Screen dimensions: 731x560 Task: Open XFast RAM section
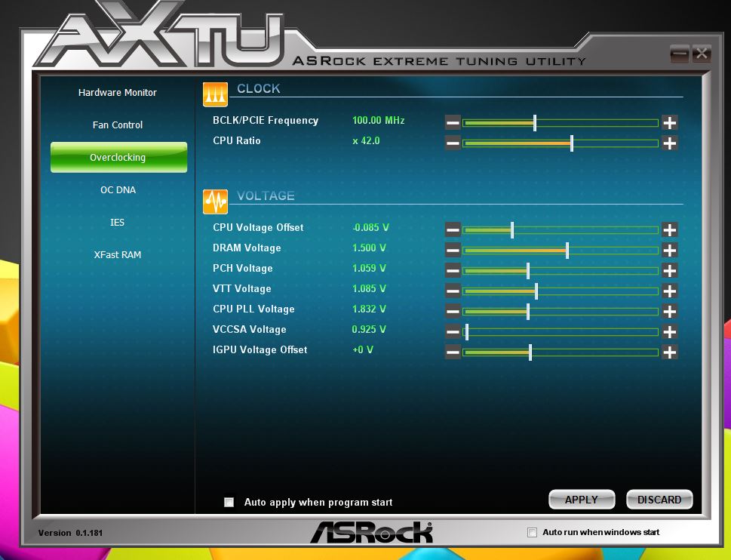(118, 254)
